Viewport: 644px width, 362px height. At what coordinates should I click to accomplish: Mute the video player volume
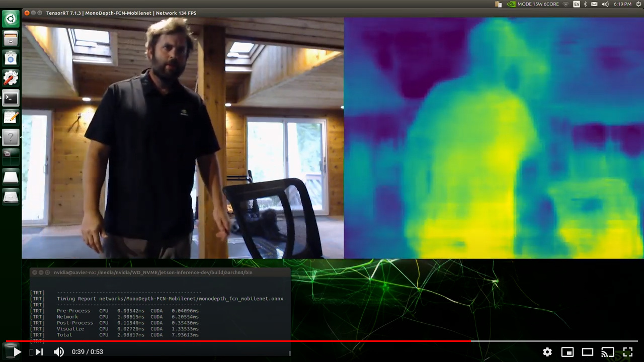pyautogui.click(x=59, y=352)
